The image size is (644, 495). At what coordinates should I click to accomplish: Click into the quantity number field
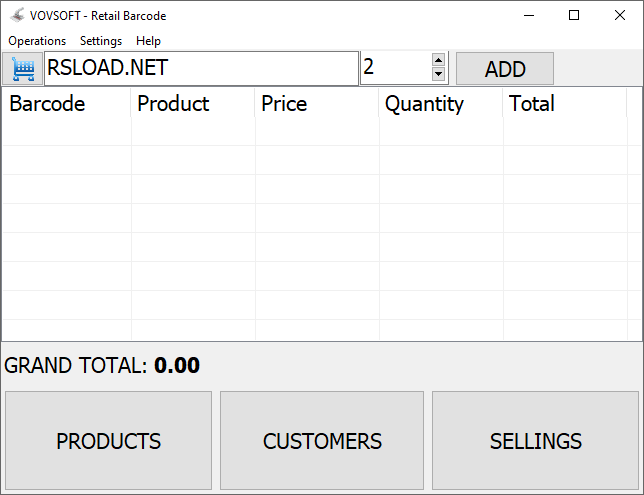pyautogui.click(x=394, y=69)
